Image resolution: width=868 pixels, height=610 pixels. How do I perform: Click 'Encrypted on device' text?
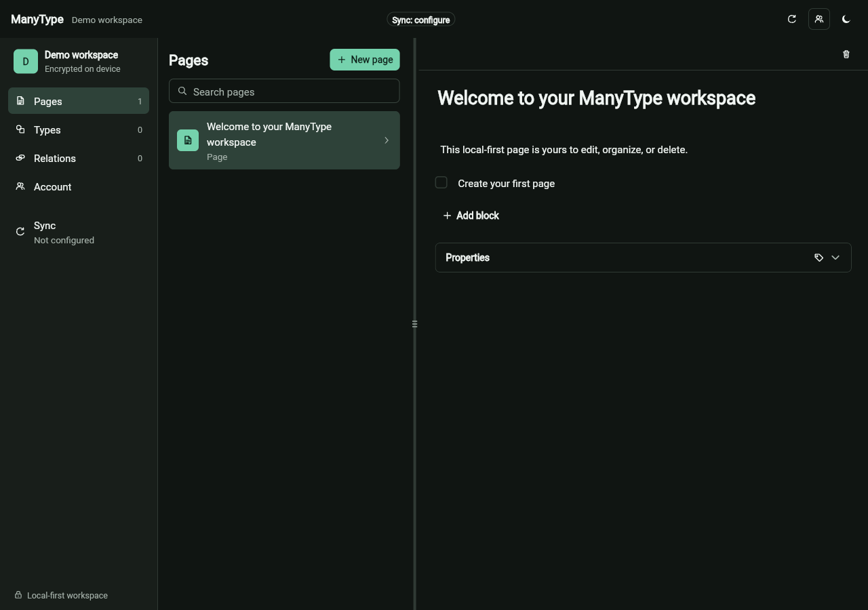click(83, 68)
